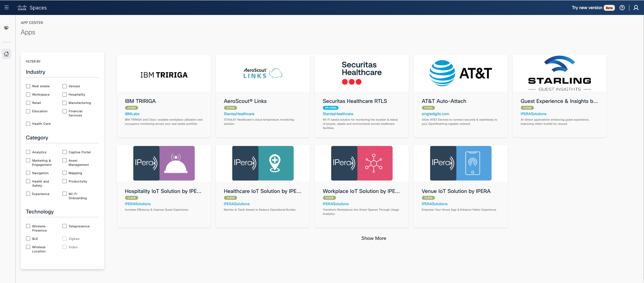Toggle the Captive Portal category filter
The image size is (644, 283).
coord(65,152)
